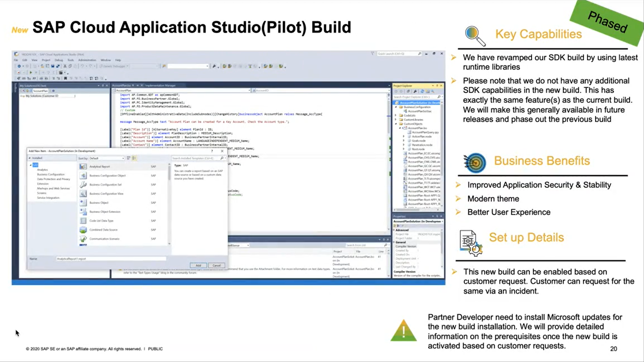Click the Project Explorer refresh icon
The image size is (644, 362).
(422, 91)
